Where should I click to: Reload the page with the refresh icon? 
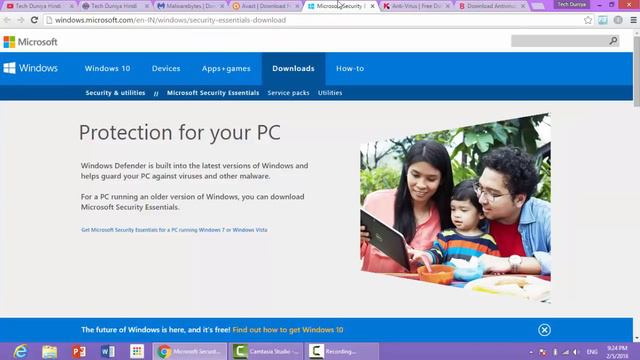(x=35, y=20)
